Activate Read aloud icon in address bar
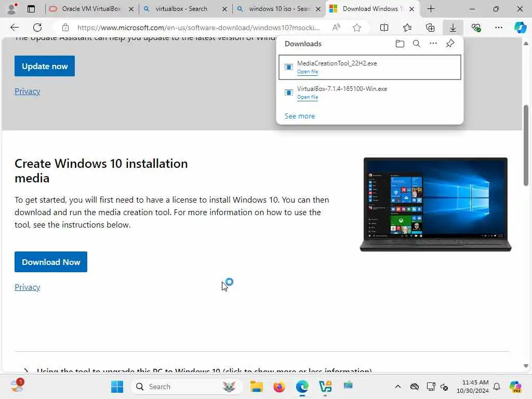 coord(336,28)
